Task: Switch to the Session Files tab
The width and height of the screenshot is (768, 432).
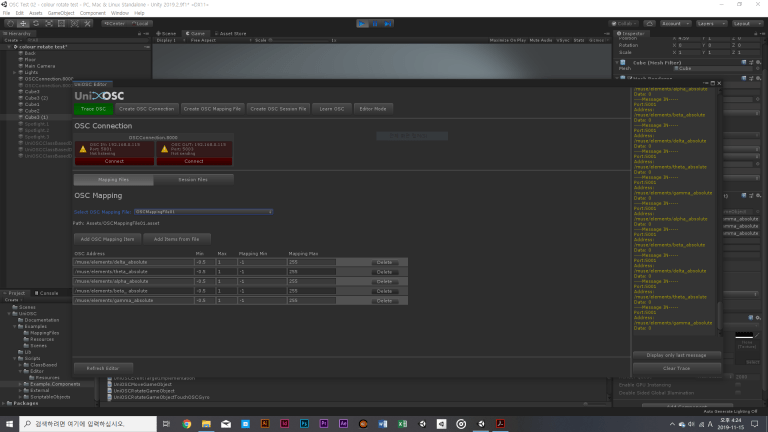Action: [193, 179]
